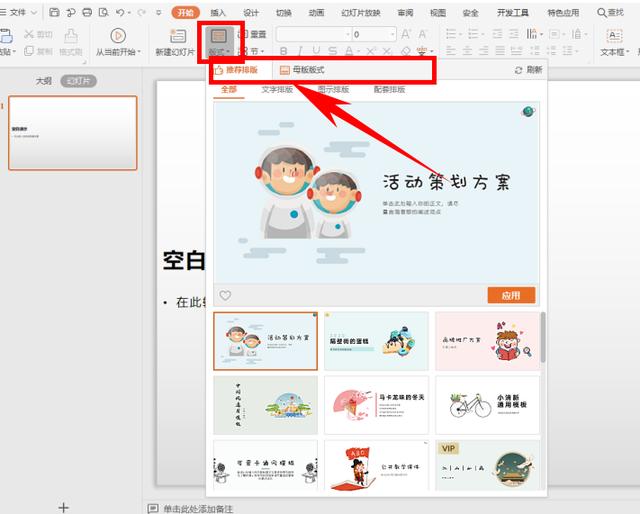Click the 刷新 refresh icon
Screen dimensions: 640x514
point(518,70)
